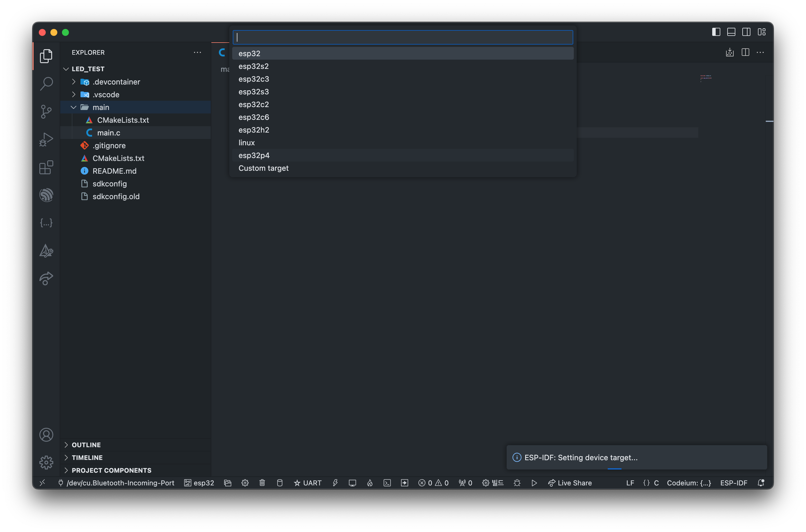The height and width of the screenshot is (532, 806).
Task: Click the editor minimap preview
Action: point(706,78)
